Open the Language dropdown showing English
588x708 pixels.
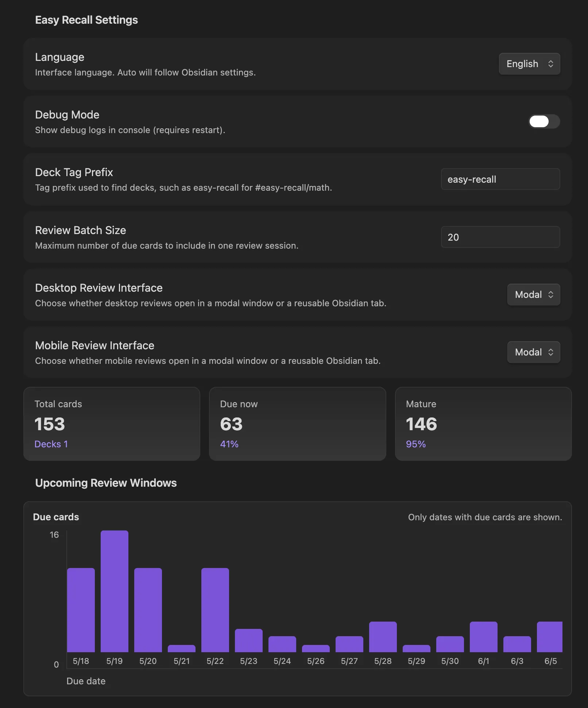pos(529,64)
